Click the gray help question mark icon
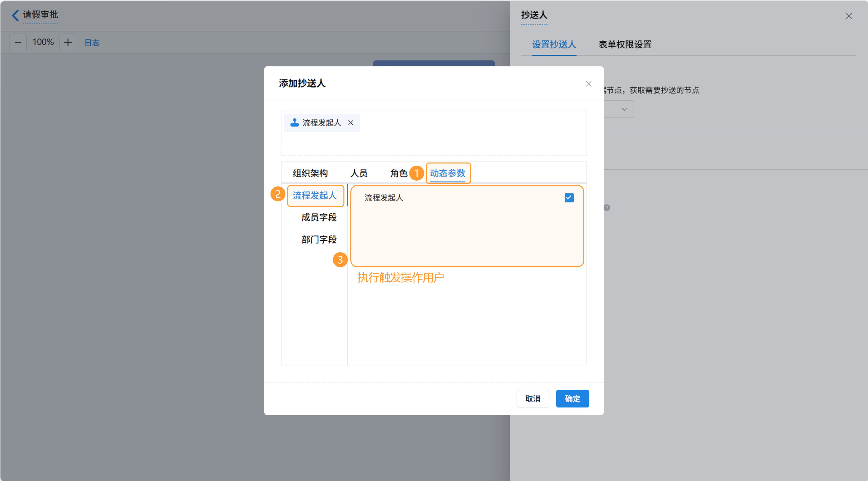This screenshot has height=481, width=868. (x=607, y=207)
